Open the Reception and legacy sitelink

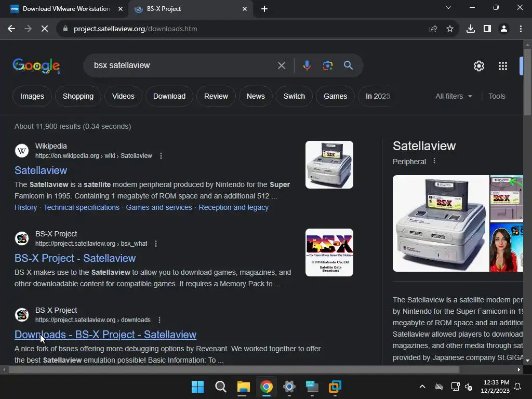(x=233, y=207)
